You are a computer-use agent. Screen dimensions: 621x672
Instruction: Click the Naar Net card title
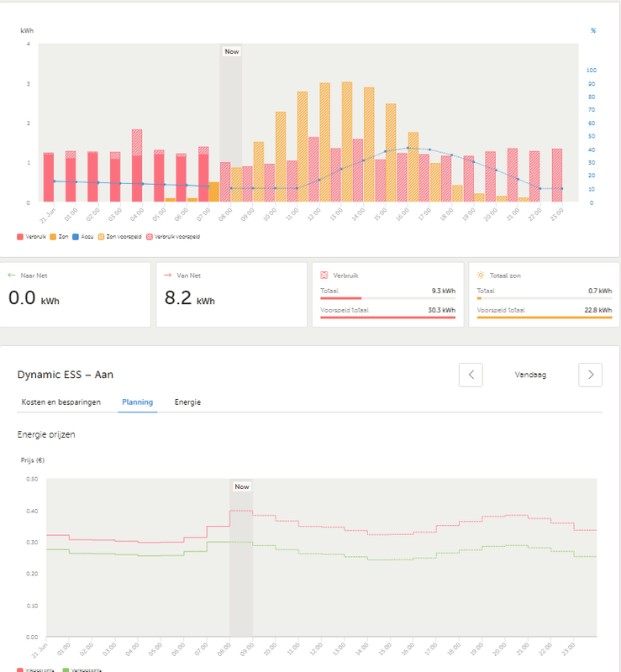pos(34,276)
